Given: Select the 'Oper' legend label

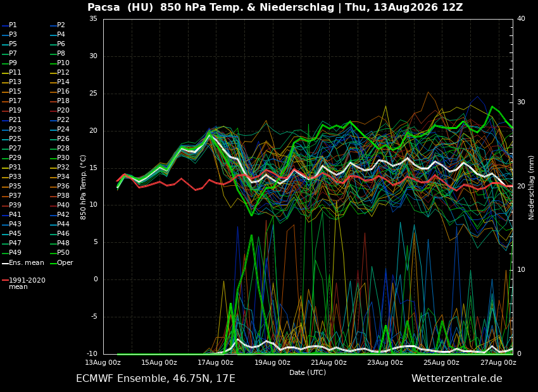Looking at the screenshot, I should coord(65,263).
